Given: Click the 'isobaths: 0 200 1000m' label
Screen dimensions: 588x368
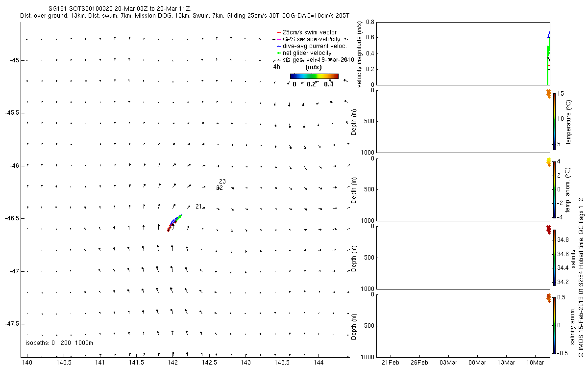Looking at the screenshot, I should (x=59, y=342).
